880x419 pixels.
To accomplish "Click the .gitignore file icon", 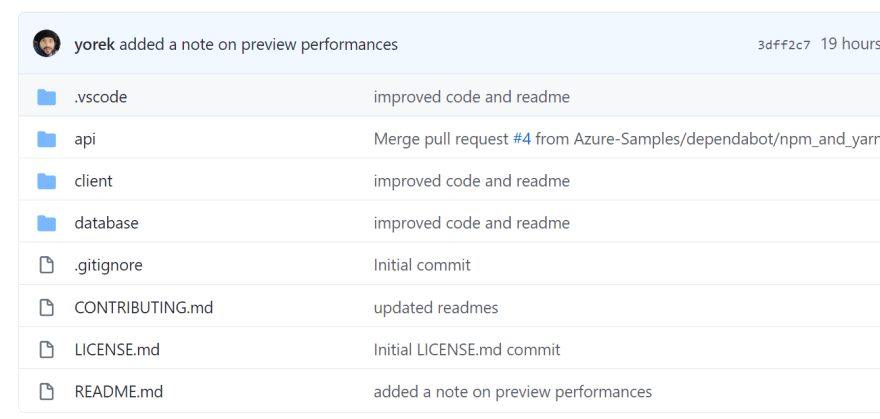I will coord(47,265).
